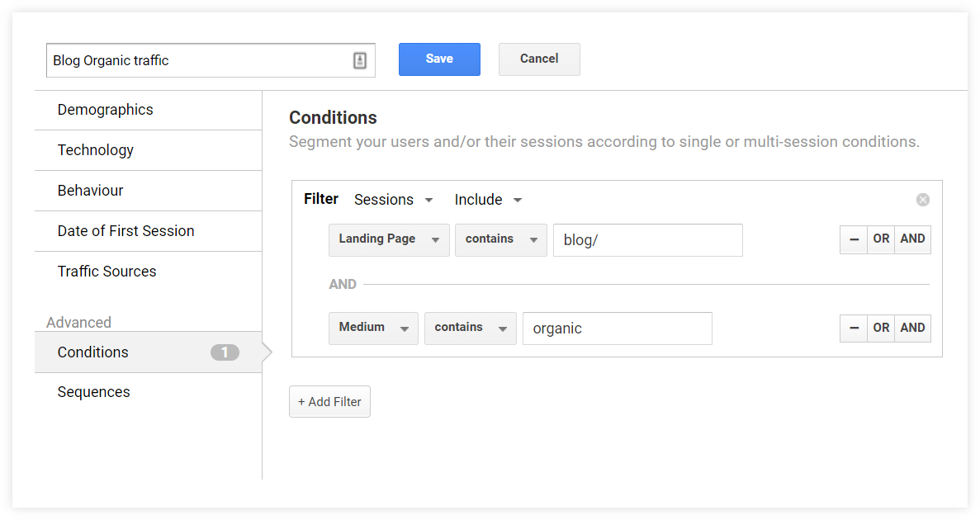Open the Sequences advanced section
The height and width of the screenshot is (520, 980).
point(94,392)
